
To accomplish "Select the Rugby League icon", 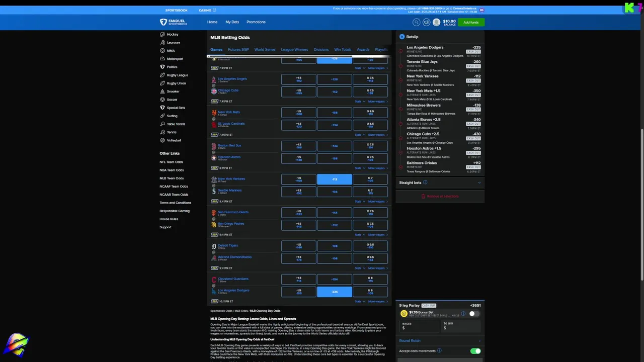I will tap(163, 75).
